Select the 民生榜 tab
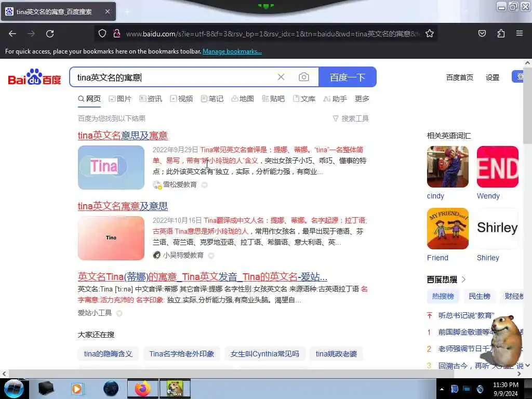This screenshot has width=532, height=399. click(480, 296)
